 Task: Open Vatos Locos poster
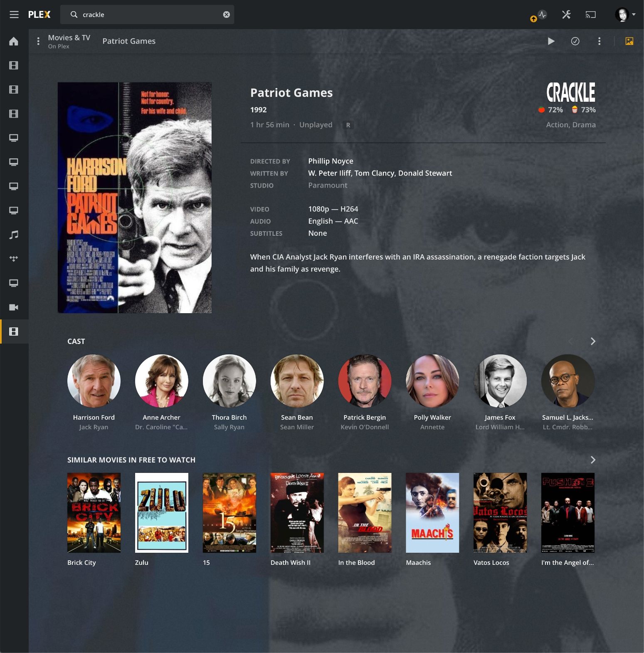tap(500, 513)
